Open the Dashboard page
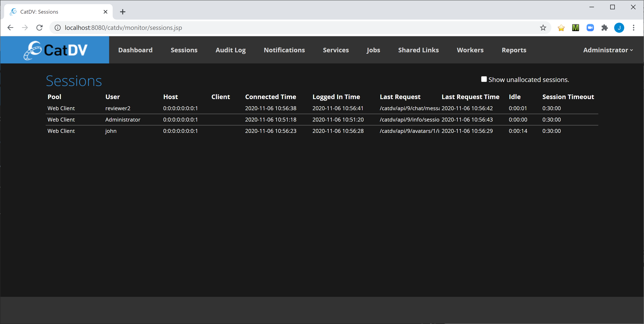Screen dimensions: 644x324 (x=135, y=50)
